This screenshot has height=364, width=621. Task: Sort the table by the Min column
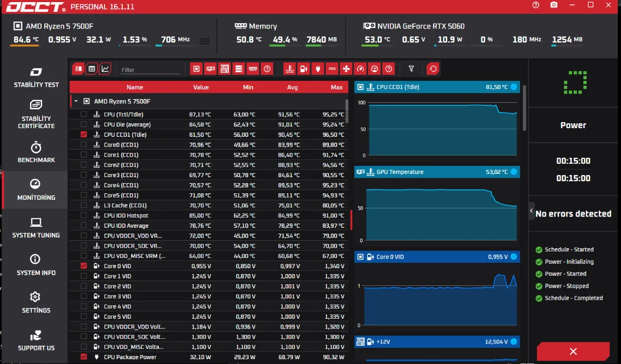pos(248,87)
